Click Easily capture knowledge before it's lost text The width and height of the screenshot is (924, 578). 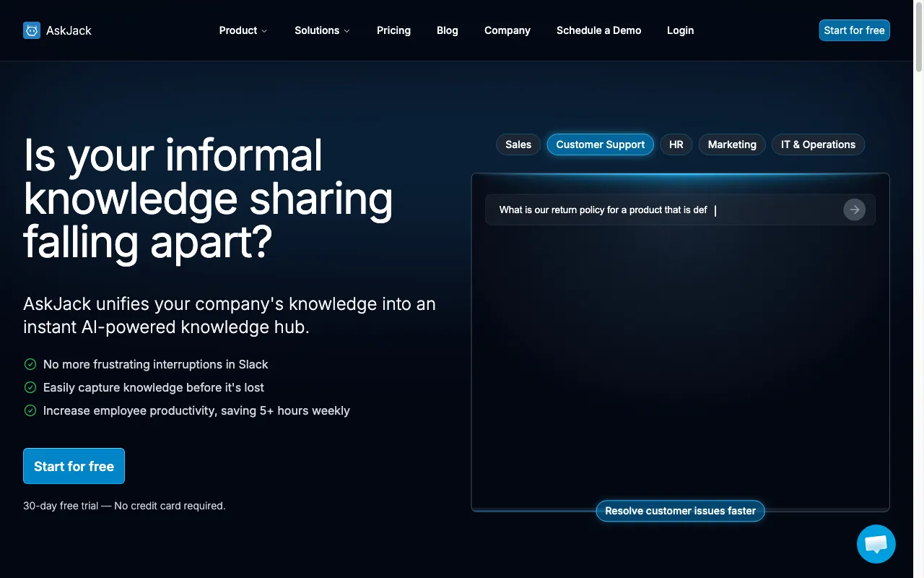click(x=154, y=387)
